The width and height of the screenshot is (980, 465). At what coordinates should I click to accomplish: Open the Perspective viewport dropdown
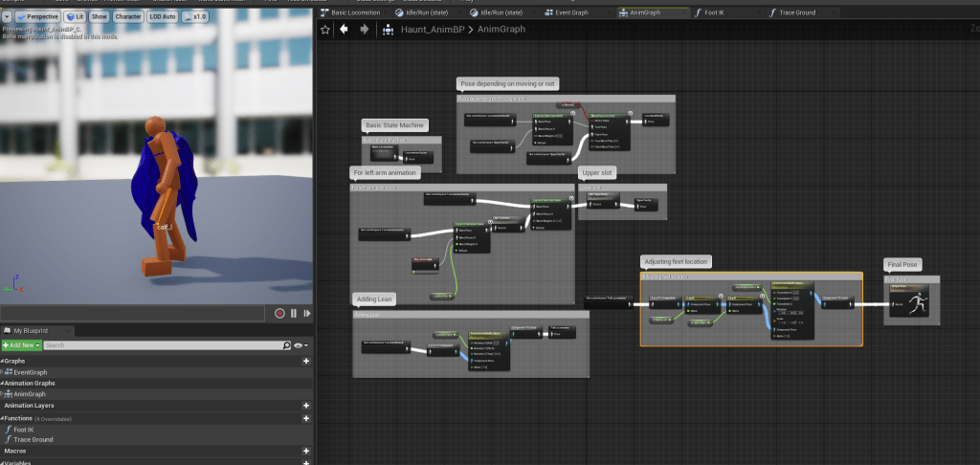[38, 16]
